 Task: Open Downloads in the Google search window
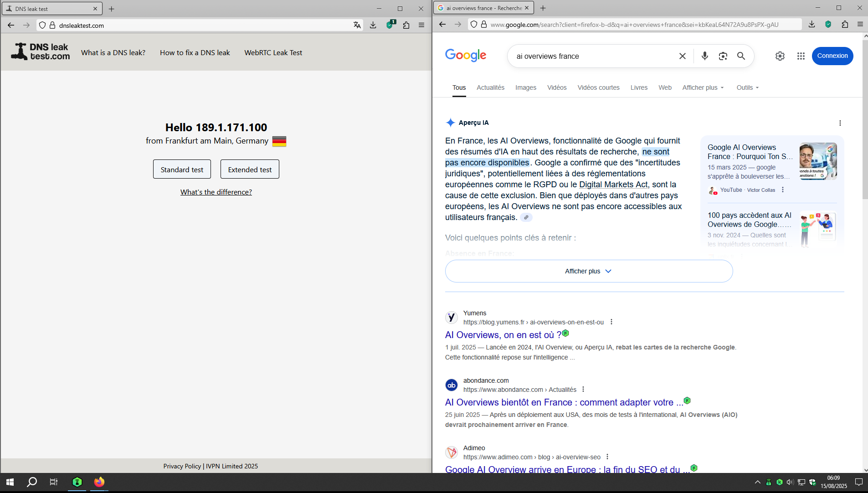pos(812,24)
